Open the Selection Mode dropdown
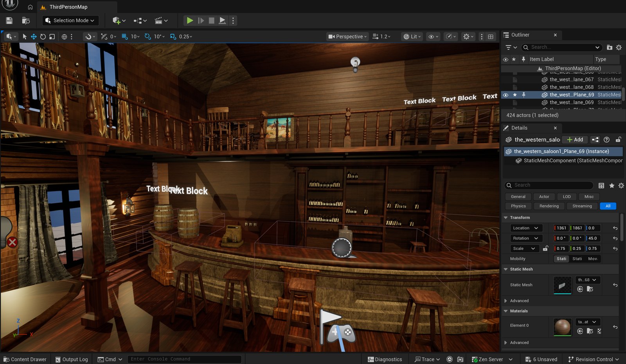626x364 pixels. coord(70,20)
